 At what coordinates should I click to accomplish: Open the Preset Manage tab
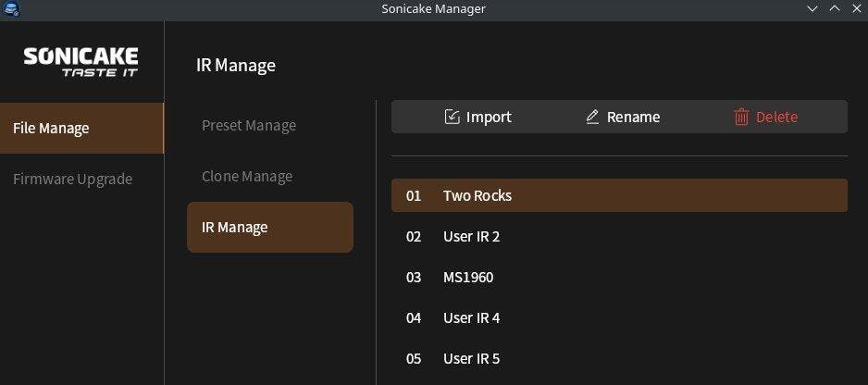249,125
